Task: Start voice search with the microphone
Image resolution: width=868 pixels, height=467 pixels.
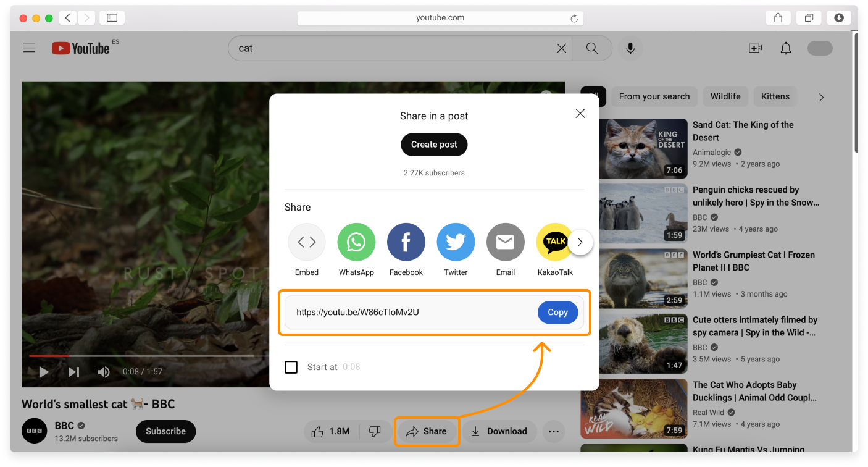Action: [630, 48]
